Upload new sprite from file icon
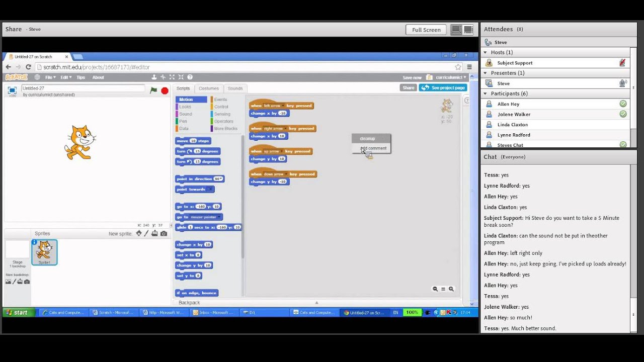This screenshot has width=644, height=362. click(154, 233)
